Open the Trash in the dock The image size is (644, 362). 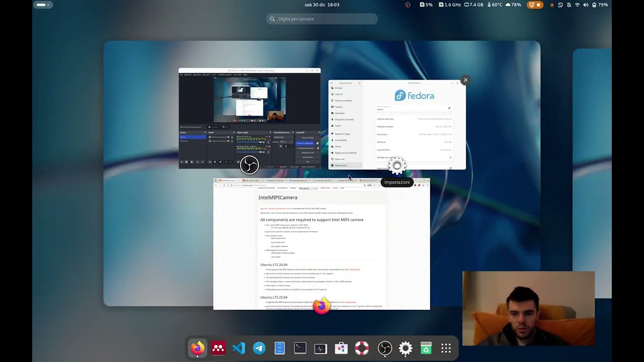coord(426,348)
